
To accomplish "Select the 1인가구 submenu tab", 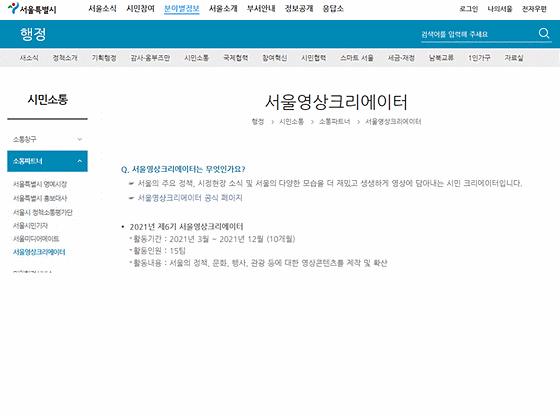I will point(479,58).
